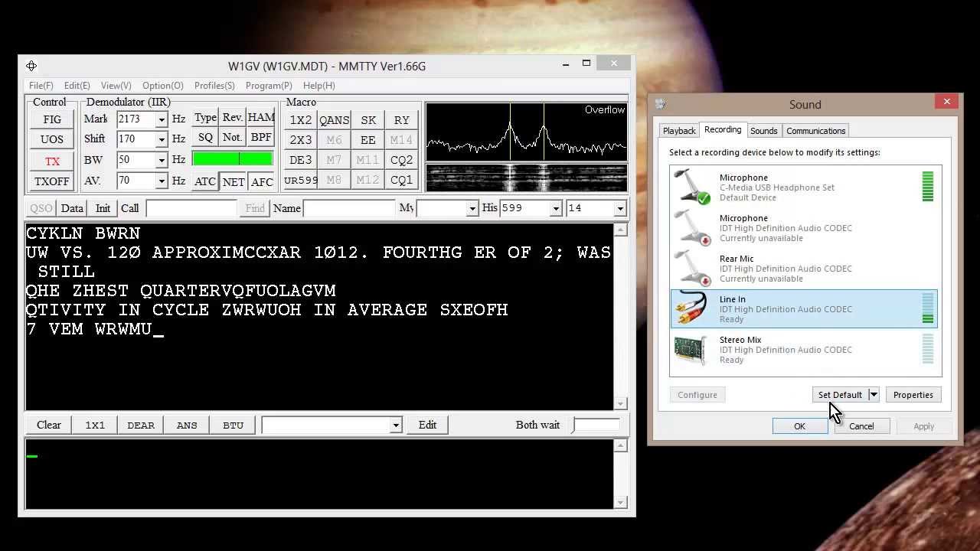Screen dimensions: 980x551
Task: Toggle the Rev. reverse button
Action: click(x=232, y=118)
